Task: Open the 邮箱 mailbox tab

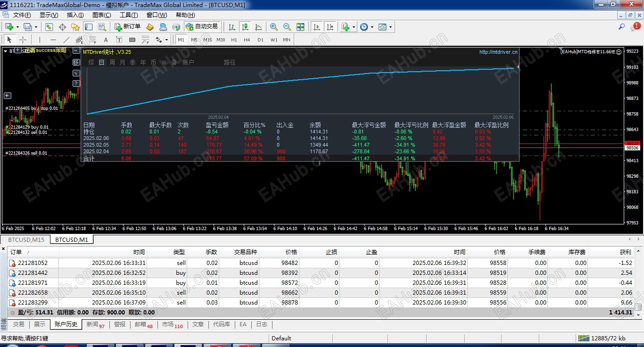Action: [143, 324]
